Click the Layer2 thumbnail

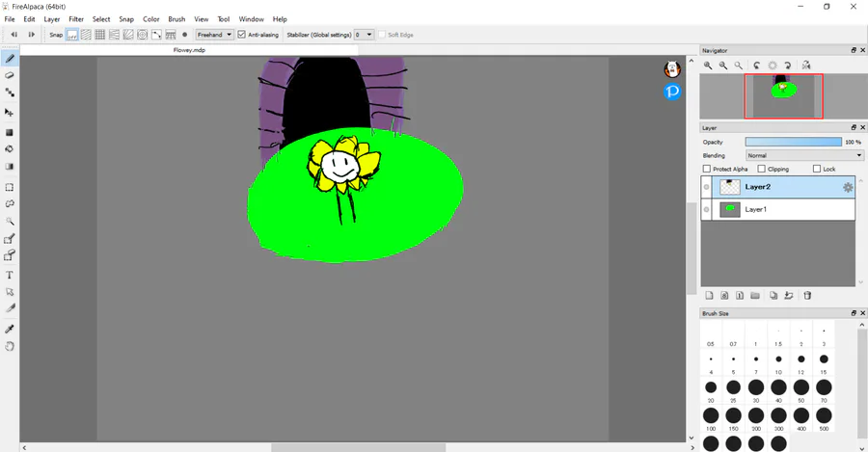730,187
